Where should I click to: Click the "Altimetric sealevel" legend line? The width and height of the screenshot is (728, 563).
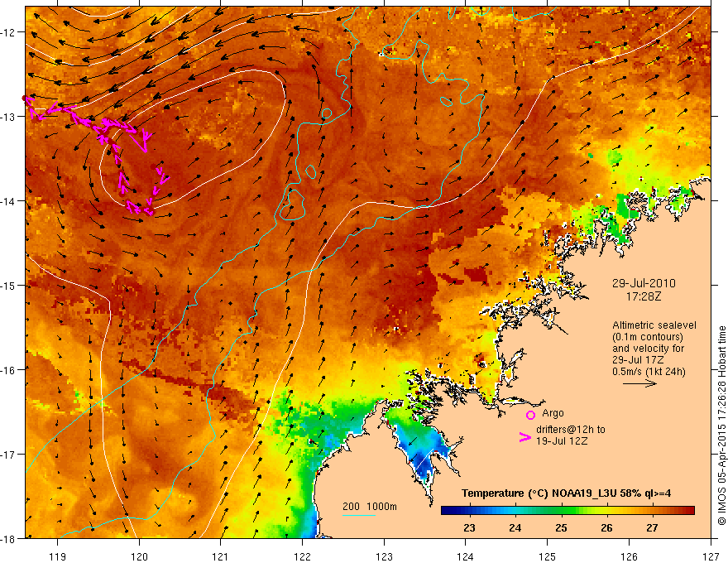654,325
